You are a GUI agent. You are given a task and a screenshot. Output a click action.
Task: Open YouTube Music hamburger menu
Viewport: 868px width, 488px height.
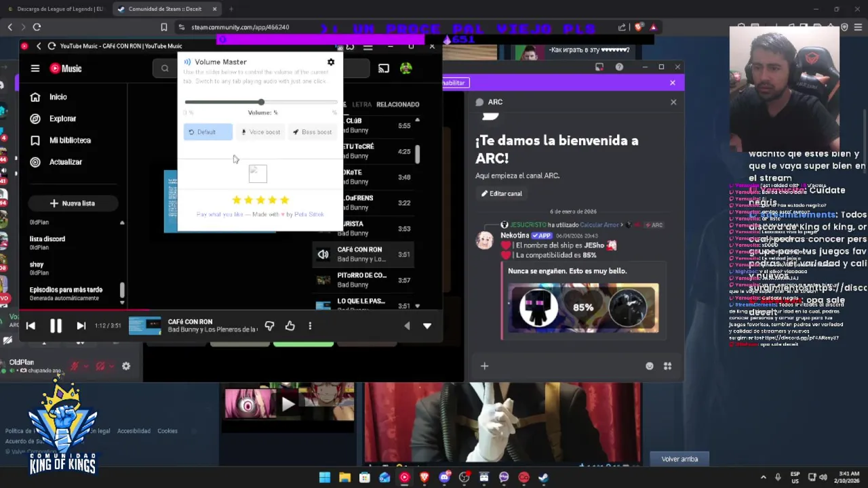[35, 68]
